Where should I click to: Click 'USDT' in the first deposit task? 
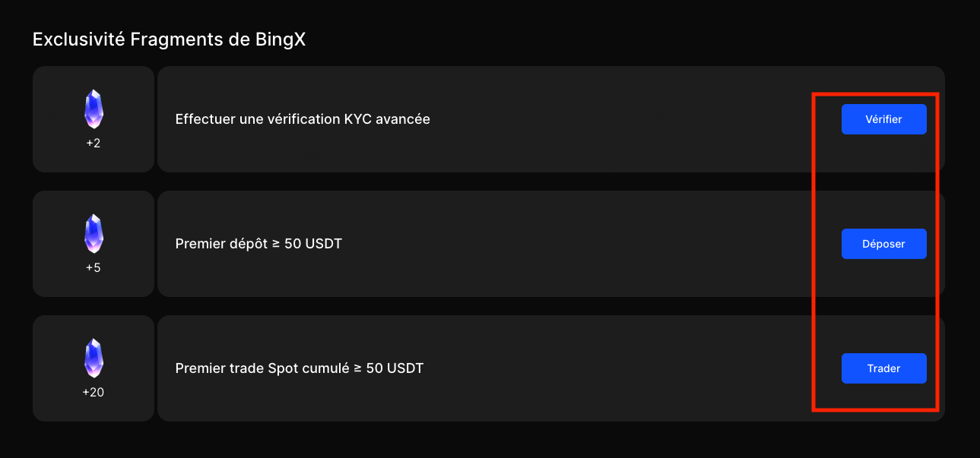(x=323, y=244)
